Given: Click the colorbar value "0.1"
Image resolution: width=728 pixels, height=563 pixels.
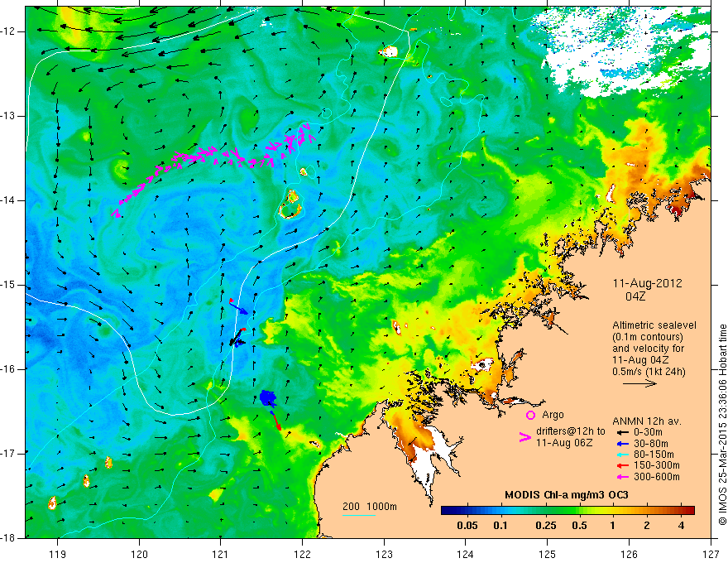Looking at the screenshot, I should (500, 526).
